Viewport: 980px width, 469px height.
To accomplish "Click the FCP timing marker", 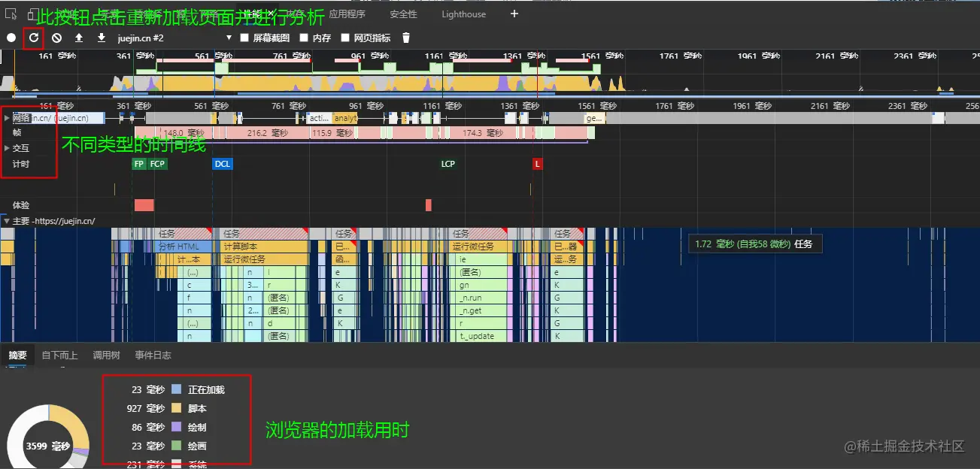I will click(157, 164).
